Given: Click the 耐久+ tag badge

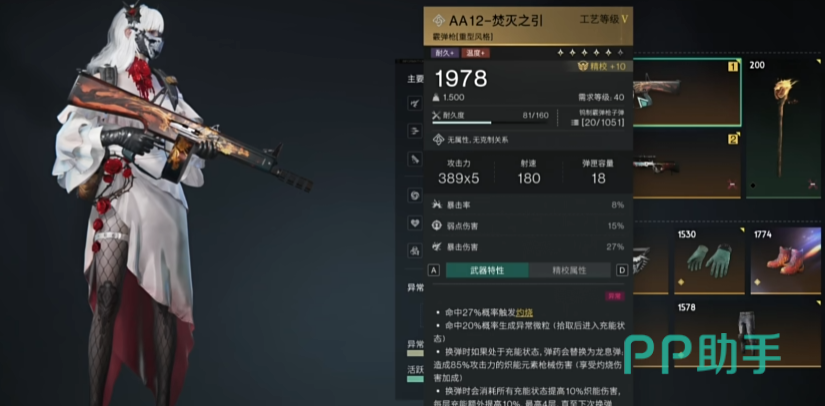Looking at the screenshot, I should point(445,53).
